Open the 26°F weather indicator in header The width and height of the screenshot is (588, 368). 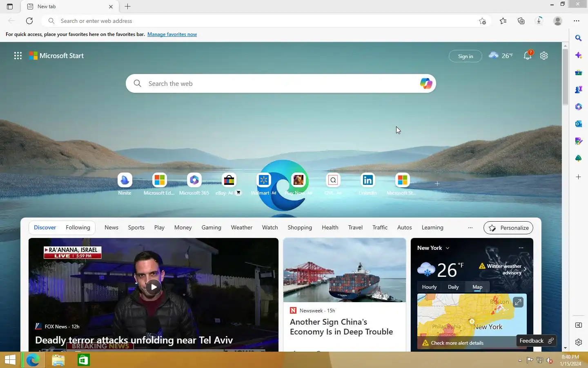tap(501, 55)
